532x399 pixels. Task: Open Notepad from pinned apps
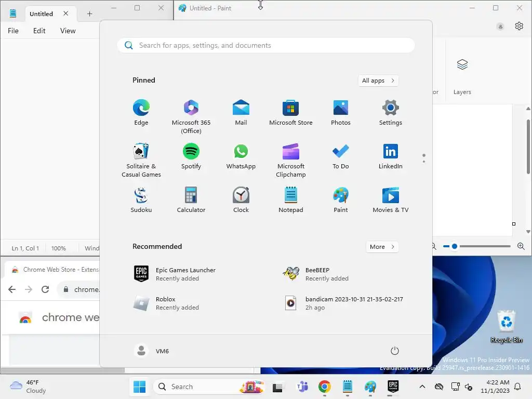tap(291, 200)
